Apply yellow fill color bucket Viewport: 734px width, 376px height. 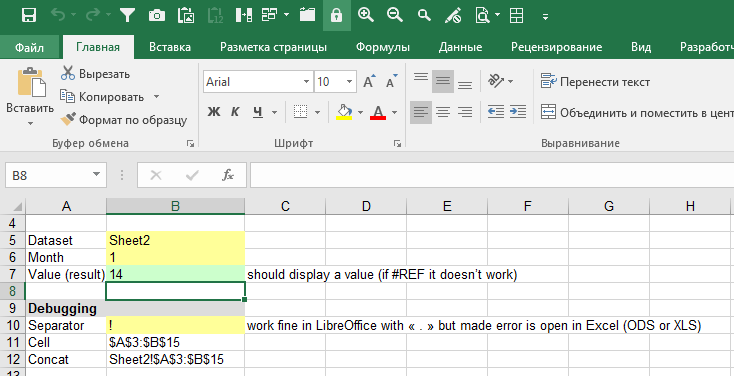click(344, 112)
